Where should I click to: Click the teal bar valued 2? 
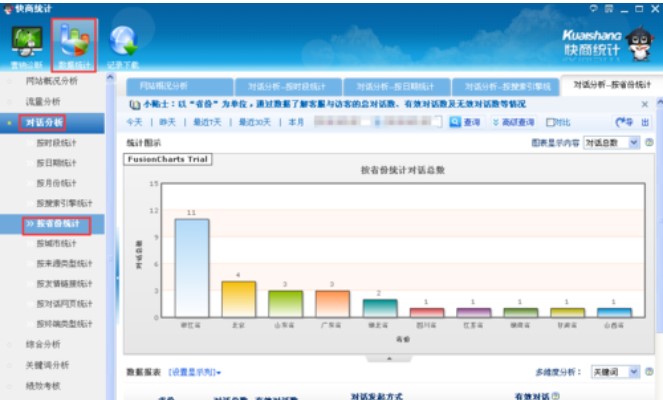(x=380, y=308)
